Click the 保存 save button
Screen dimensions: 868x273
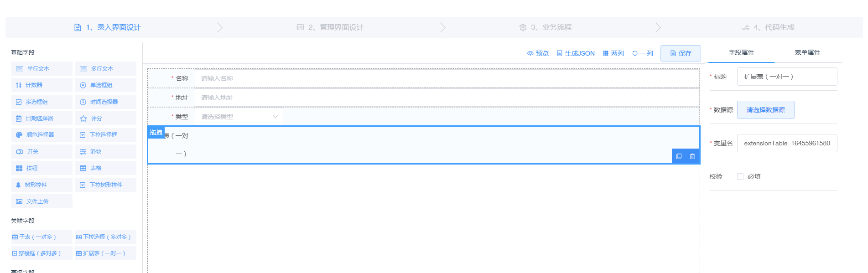point(681,53)
